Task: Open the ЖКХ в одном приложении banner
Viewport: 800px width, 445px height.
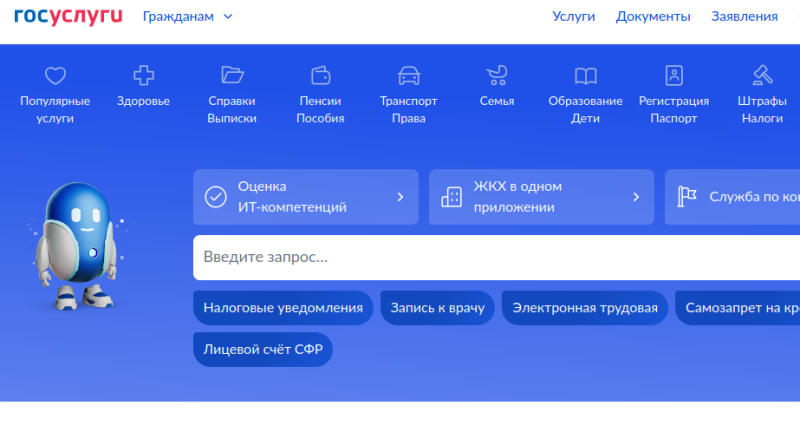Action: (x=541, y=197)
